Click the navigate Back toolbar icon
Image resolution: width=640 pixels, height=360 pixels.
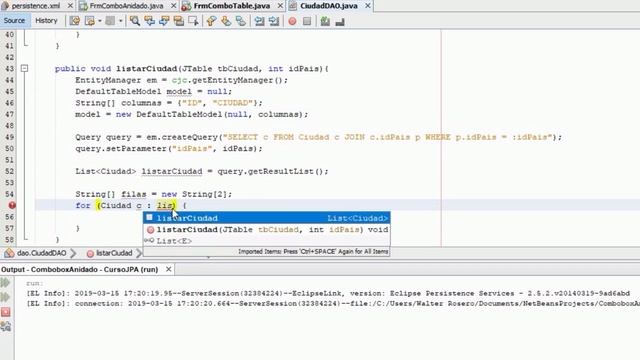(x=90, y=21)
